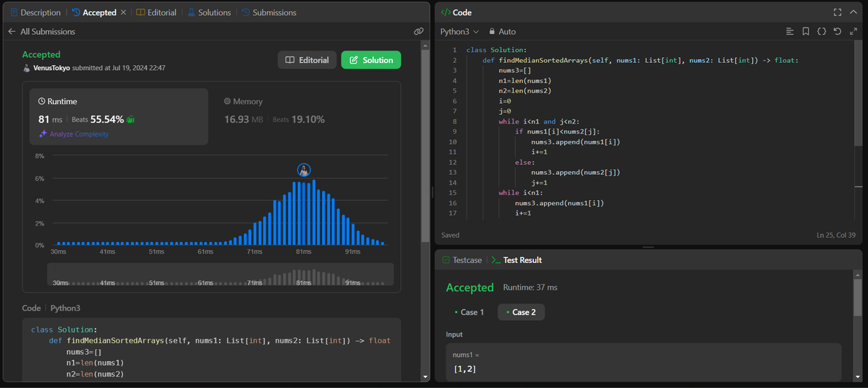The height and width of the screenshot is (388, 868).
Task: Click the gray Editorial button
Action: click(x=307, y=60)
